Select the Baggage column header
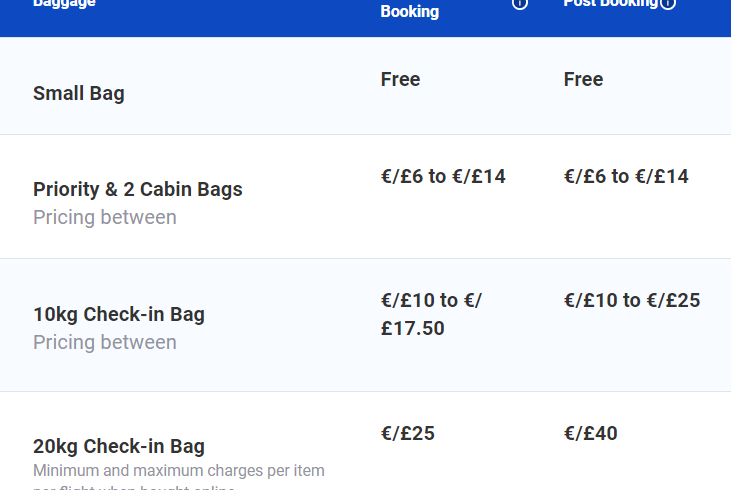This screenshot has width=731, height=490. (x=64, y=3)
